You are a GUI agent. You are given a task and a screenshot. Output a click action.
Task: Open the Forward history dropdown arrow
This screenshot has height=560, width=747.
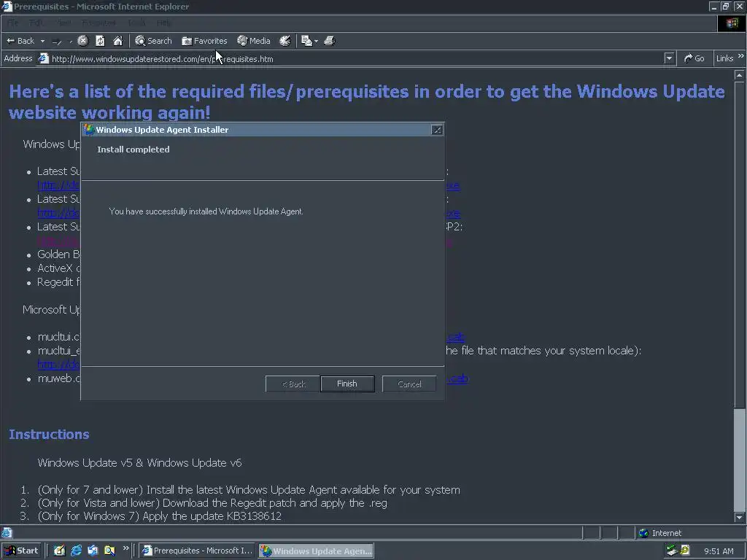[x=71, y=42]
